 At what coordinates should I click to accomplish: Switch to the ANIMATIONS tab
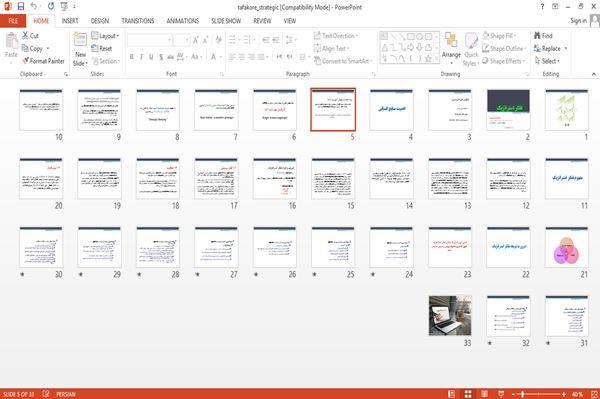(x=183, y=21)
